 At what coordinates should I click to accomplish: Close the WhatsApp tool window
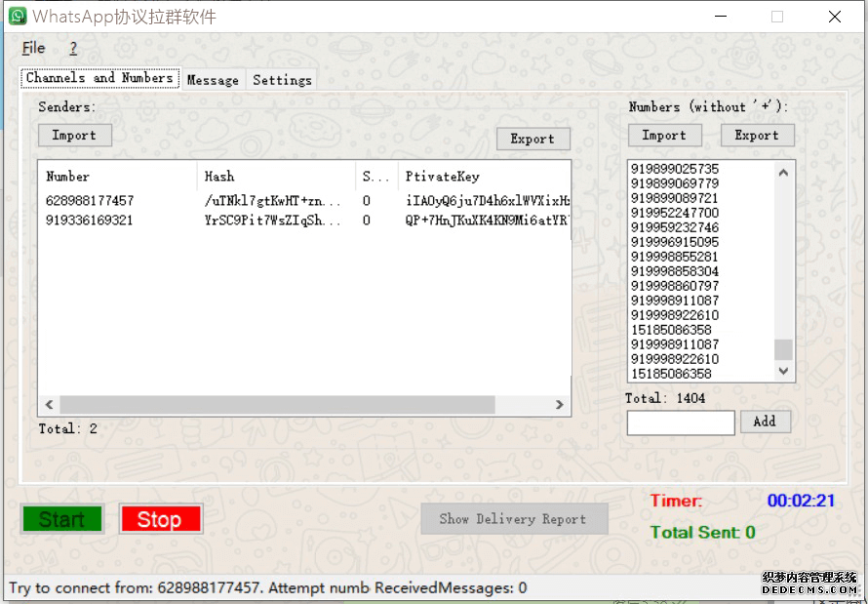(835, 17)
